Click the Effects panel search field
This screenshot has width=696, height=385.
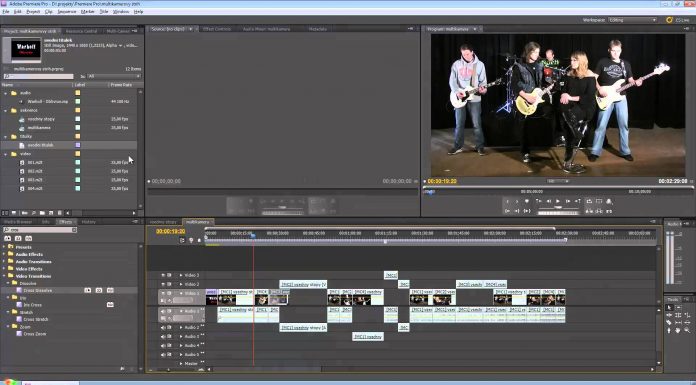(40, 230)
